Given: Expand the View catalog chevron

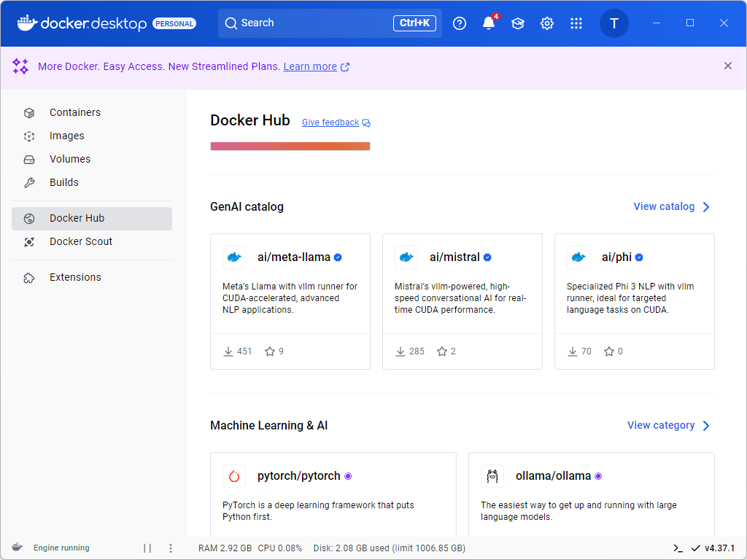Looking at the screenshot, I should 705,206.
